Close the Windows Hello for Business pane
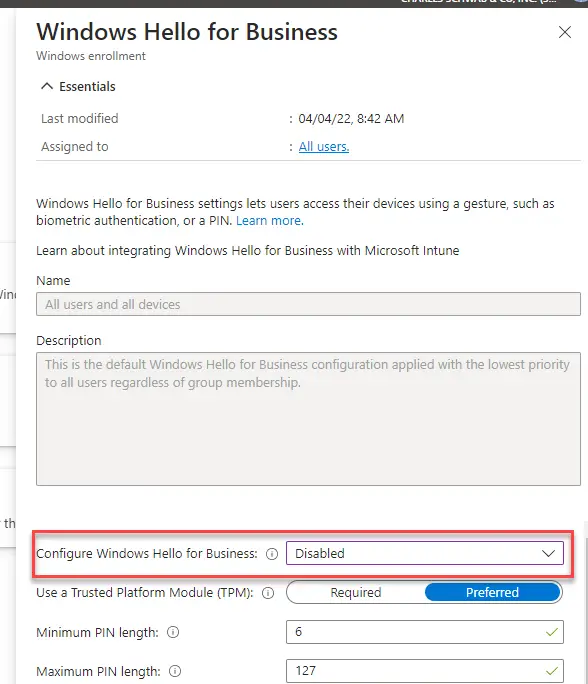The image size is (588, 684). (565, 32)
